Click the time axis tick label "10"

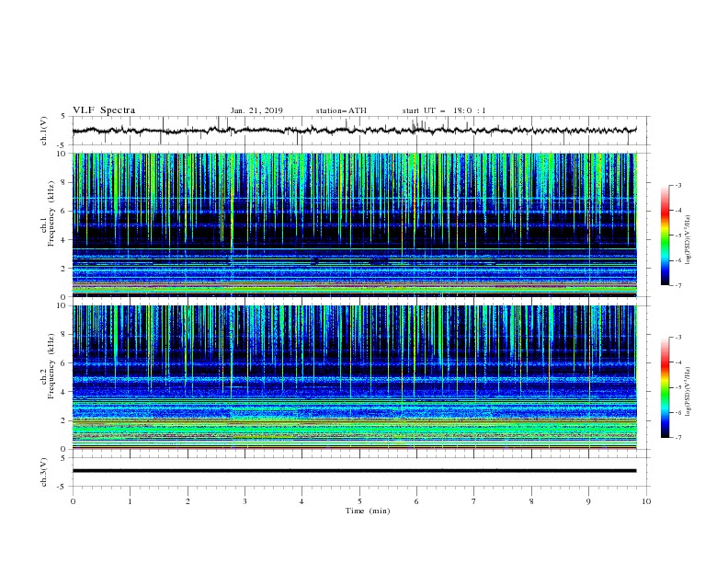(x=646, y=501)
